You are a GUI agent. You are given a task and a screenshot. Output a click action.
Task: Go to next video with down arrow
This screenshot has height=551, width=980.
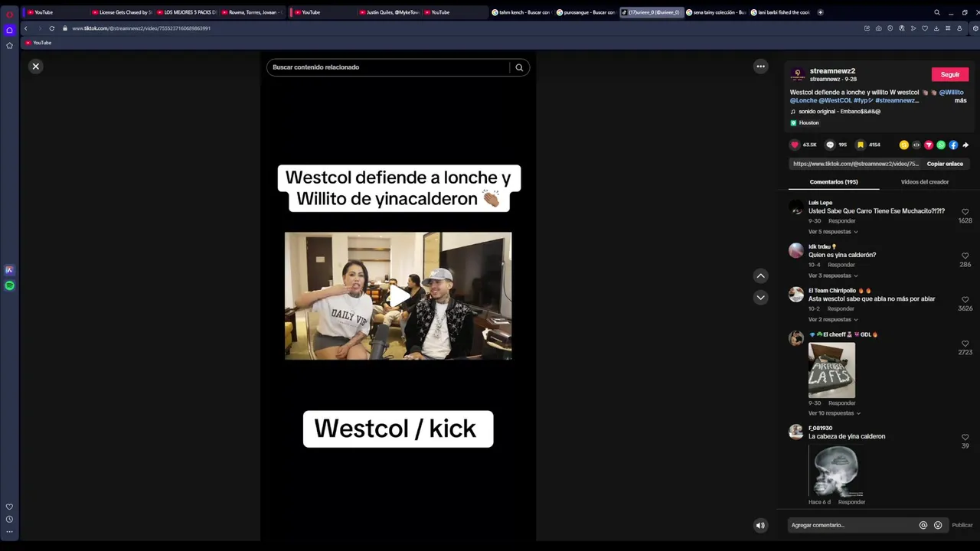760,297
